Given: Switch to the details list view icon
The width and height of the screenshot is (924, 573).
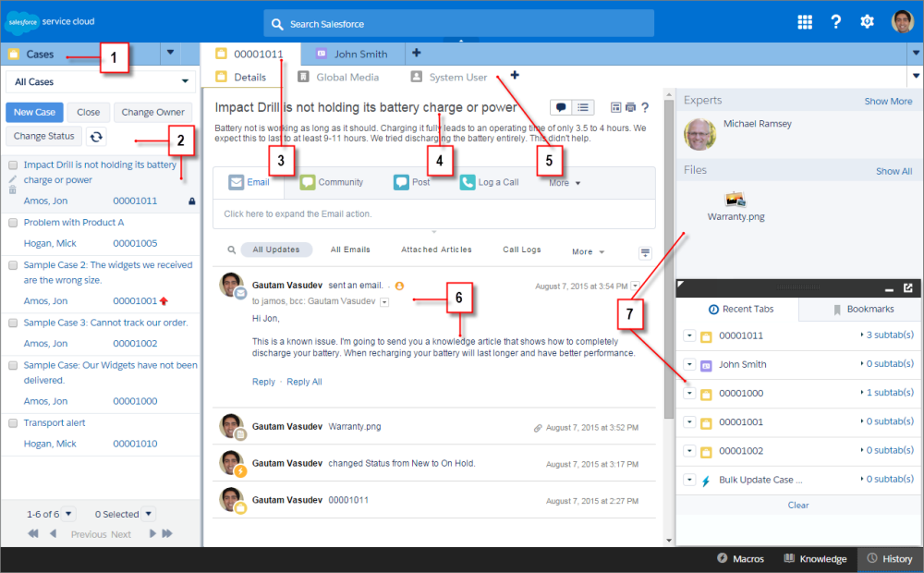Looking at the screenshot, I should [x=584, y=107].
